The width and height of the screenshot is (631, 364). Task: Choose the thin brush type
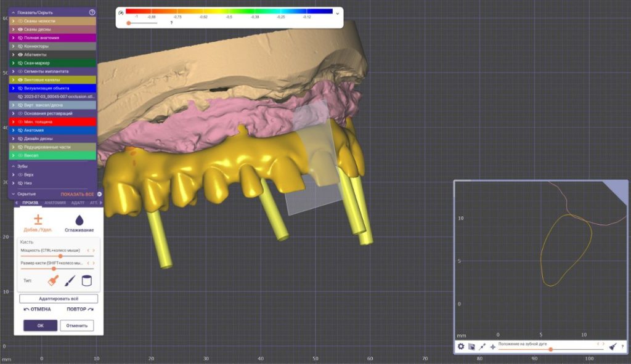[x=70, y=281]
